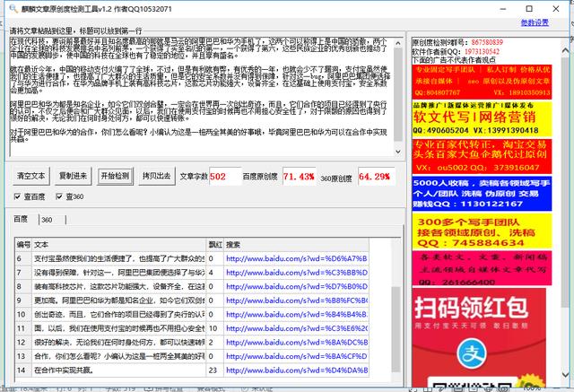574x392 pixels.
Task: Select row 7 text starting 没有得到保障
Action: tap(119, 273)
